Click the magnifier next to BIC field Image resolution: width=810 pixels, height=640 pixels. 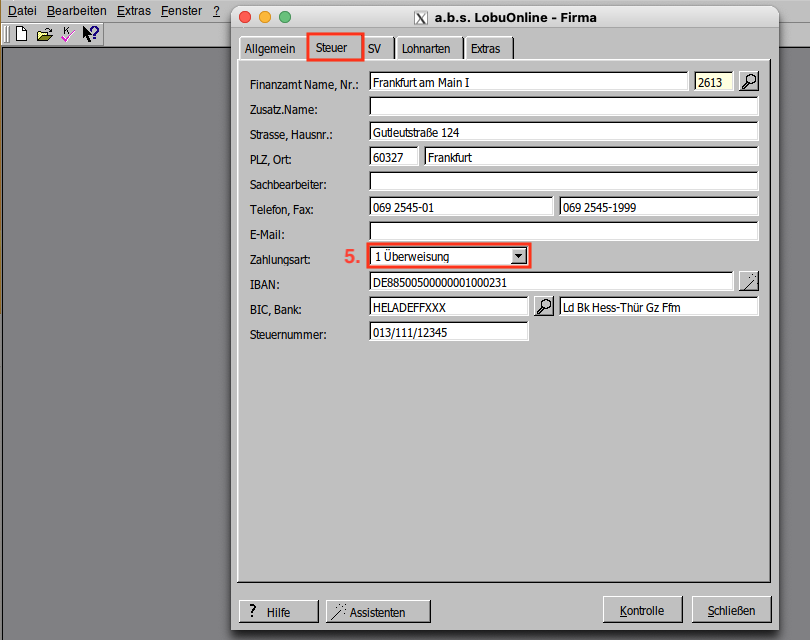point(543,307)
